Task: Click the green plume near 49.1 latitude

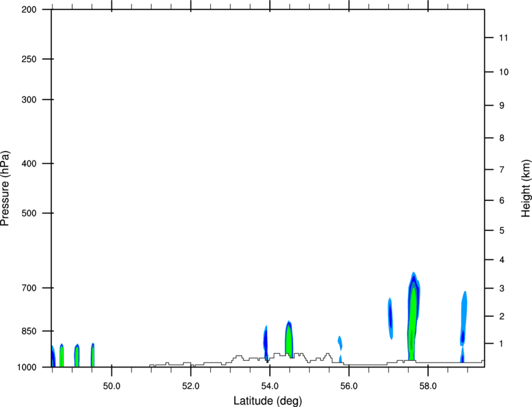Action: (77, 356)
